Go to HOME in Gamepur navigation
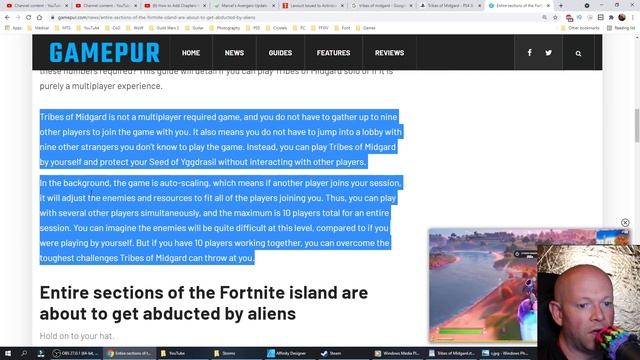Screen dimensions: 640x360 tap(191, 53)
